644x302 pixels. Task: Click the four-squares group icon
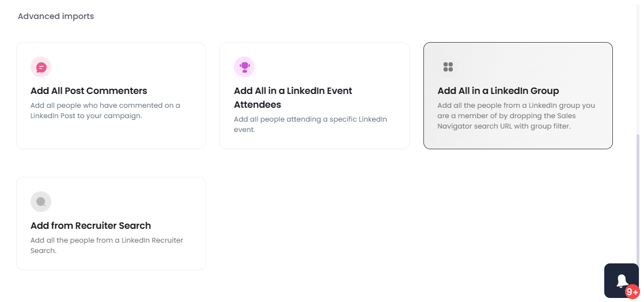[x=448, y=67]
